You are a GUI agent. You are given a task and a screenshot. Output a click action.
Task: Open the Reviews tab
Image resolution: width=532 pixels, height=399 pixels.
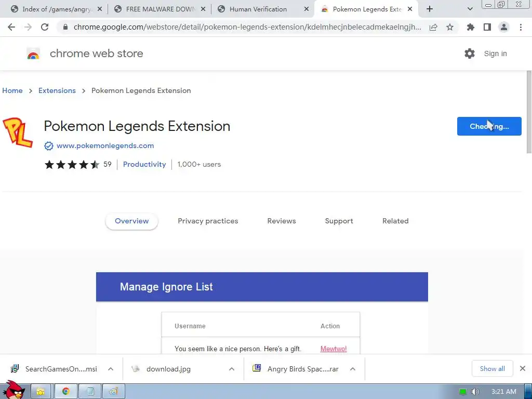pyautogui.click(x=282, y=221)
